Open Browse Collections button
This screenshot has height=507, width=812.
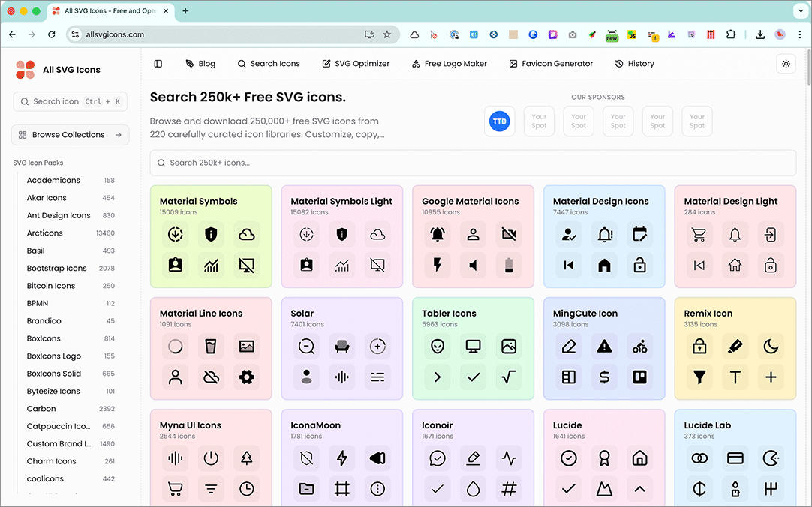[x=70, y=135]
